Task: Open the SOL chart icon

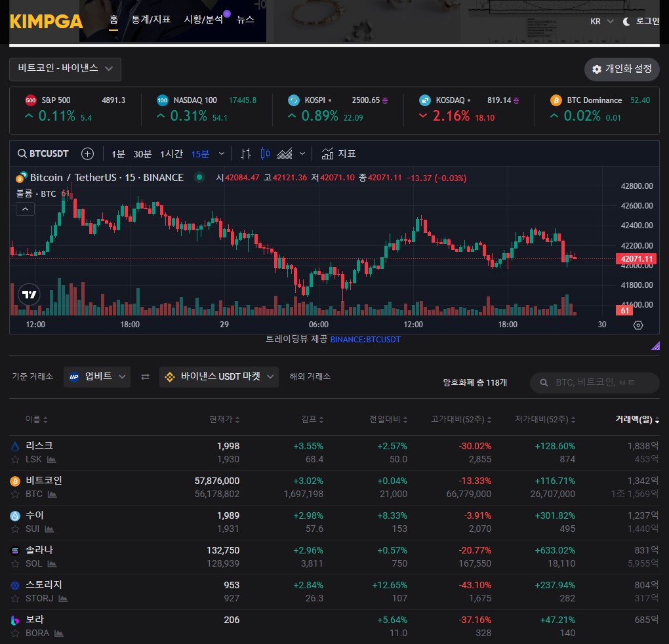Action: point(52,564)
